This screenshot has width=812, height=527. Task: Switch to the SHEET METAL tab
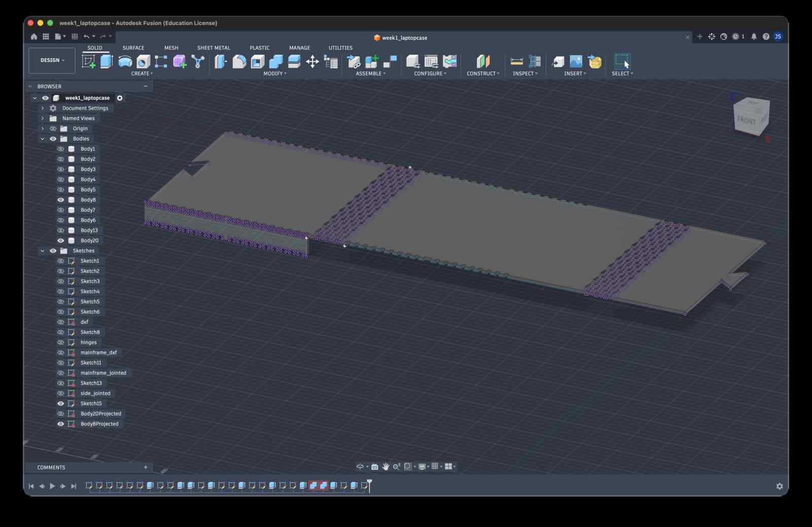[x=214, y=48]
